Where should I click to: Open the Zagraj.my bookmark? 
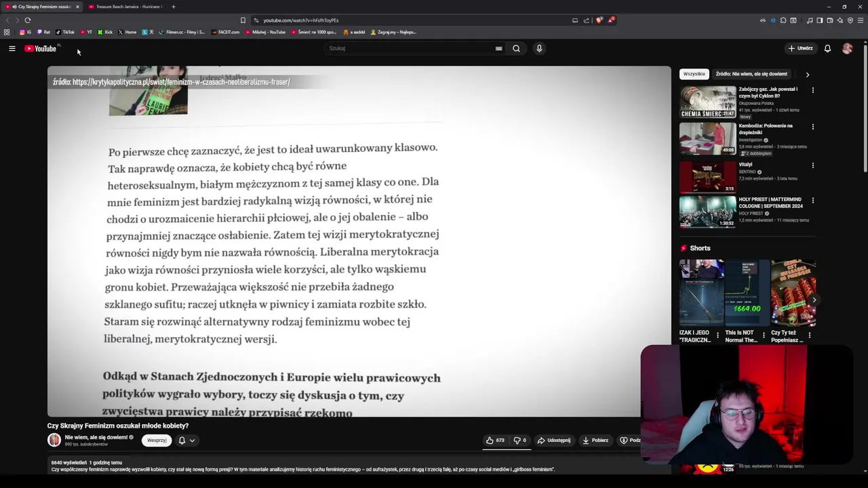click(393, 32)
